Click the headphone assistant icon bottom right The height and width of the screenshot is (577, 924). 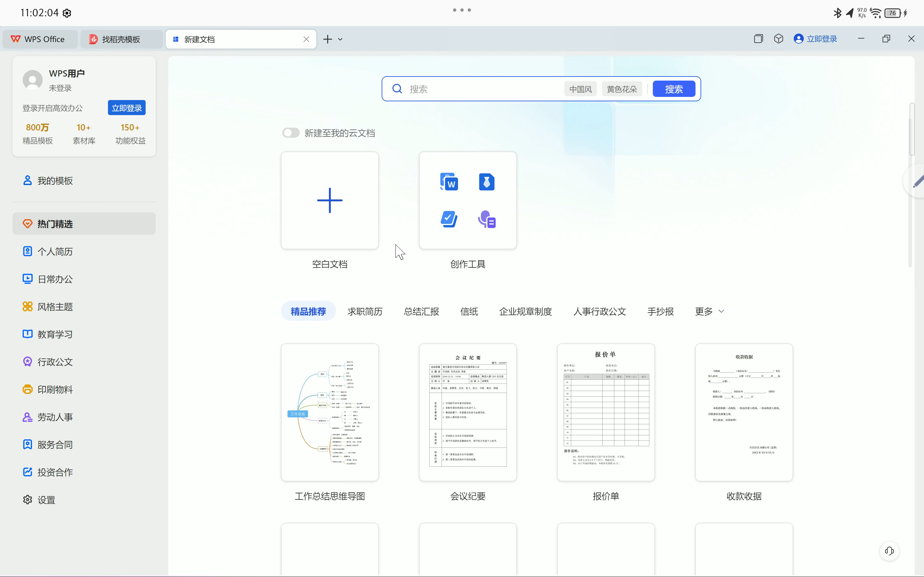coord(889,551)
